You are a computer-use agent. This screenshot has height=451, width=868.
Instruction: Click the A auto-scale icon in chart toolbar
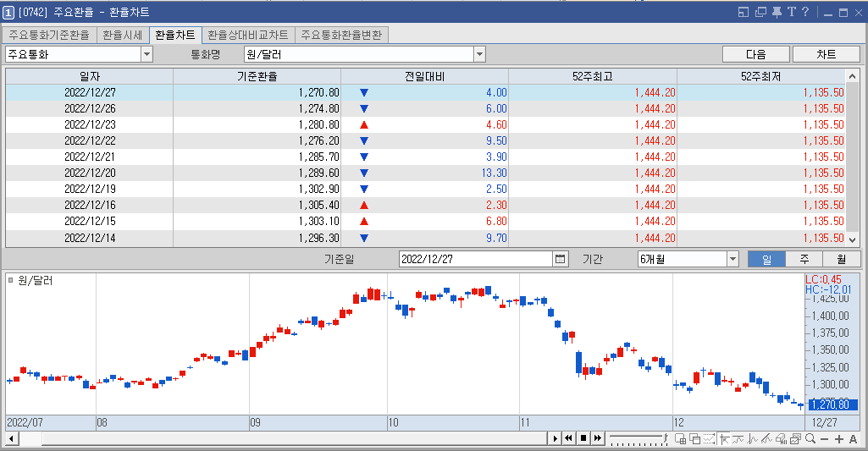click(x=853, y=439)
